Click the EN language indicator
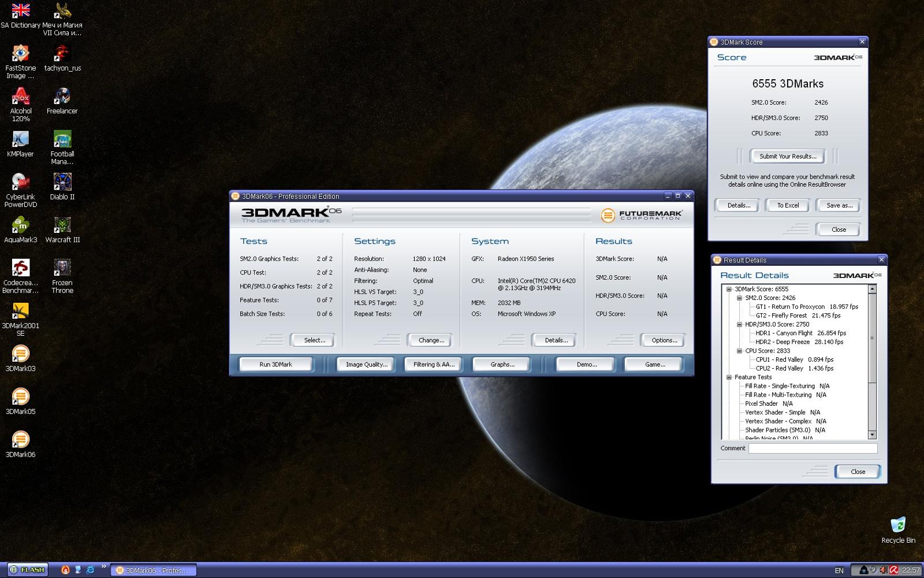The image size is (924, 578). coord(839,570)
